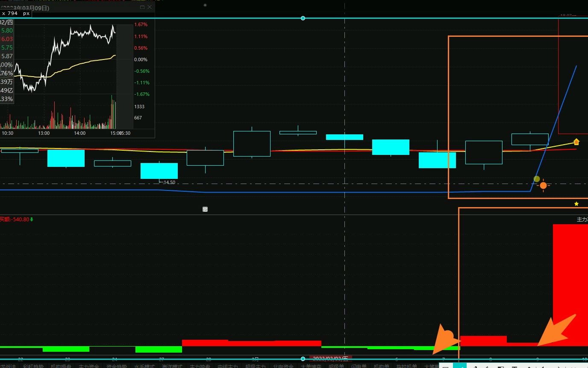Open the 资金趋势 indicator tab
588x368 pixels.
click(117, 366)
